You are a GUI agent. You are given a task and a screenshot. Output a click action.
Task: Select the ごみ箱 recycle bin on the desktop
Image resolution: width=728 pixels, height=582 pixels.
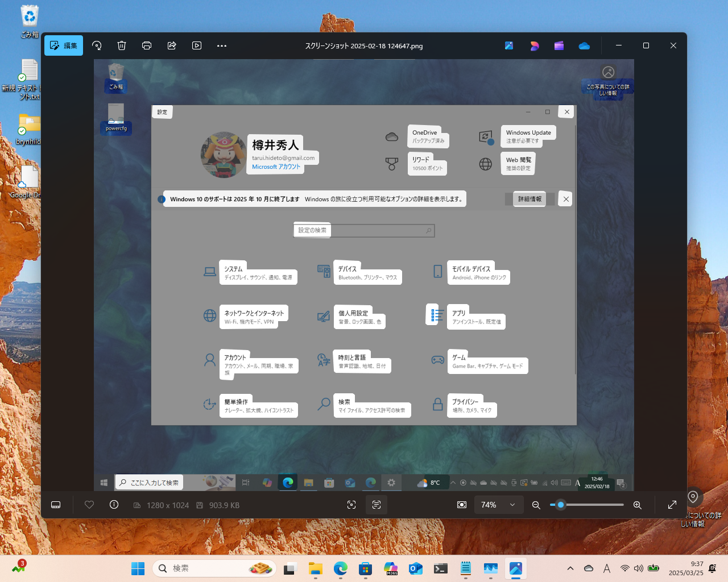[30, 22]
